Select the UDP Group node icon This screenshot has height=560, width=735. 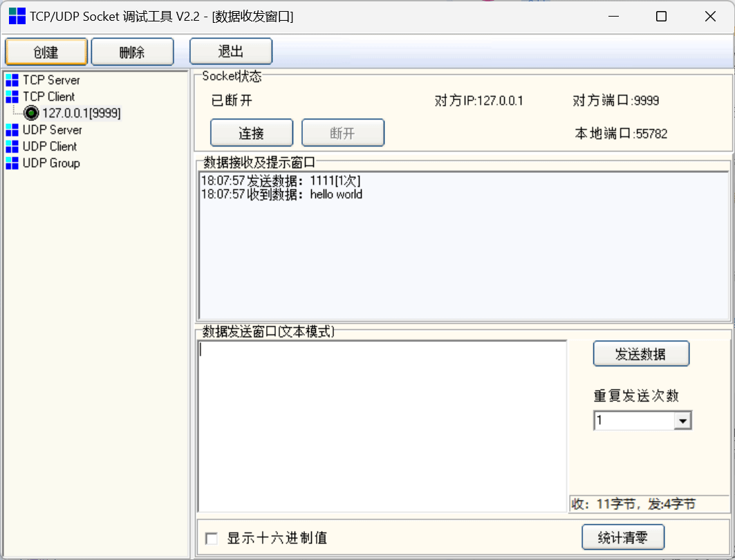(x=12, y=162)
